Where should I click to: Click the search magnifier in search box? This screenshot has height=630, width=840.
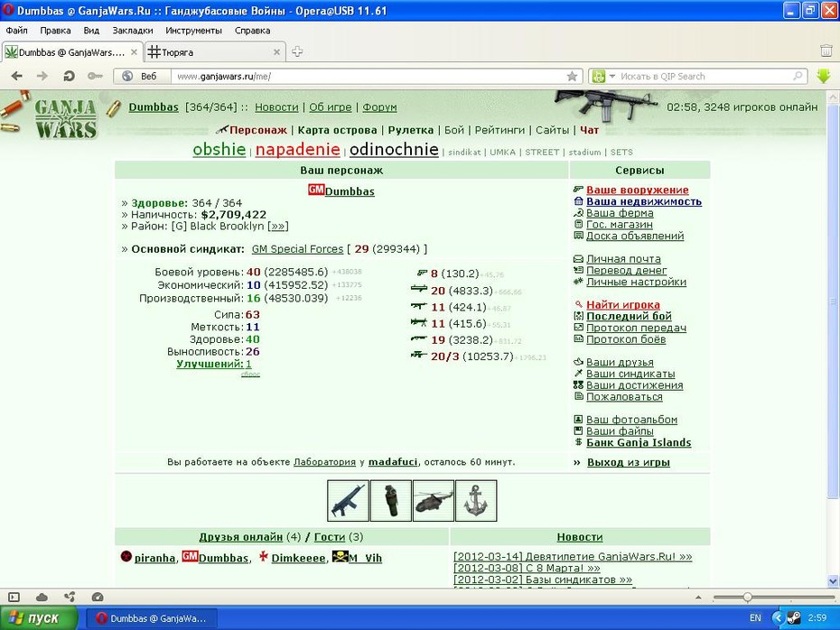[x=798, y=76]
